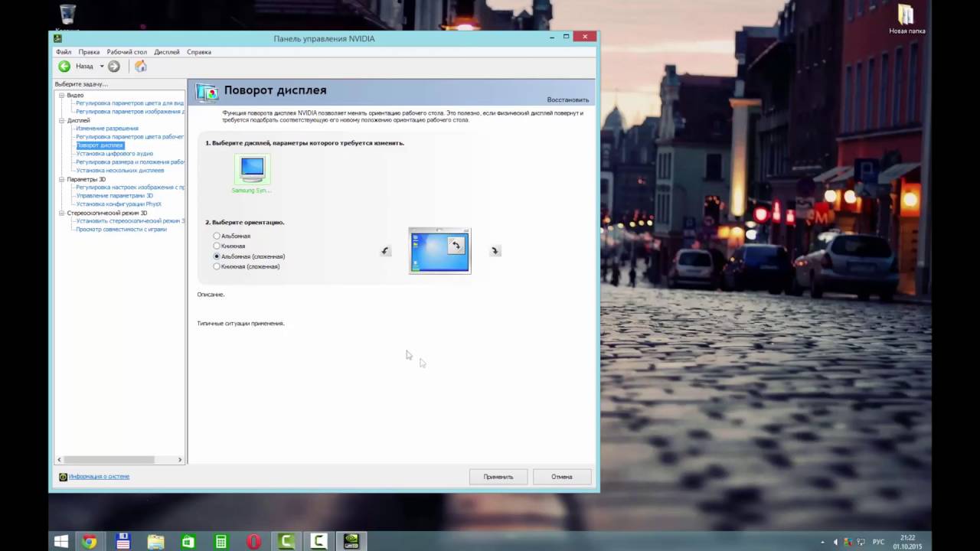Go back with the green Back arrow
Screen dimensions: 980x551
tap(64, 67)
